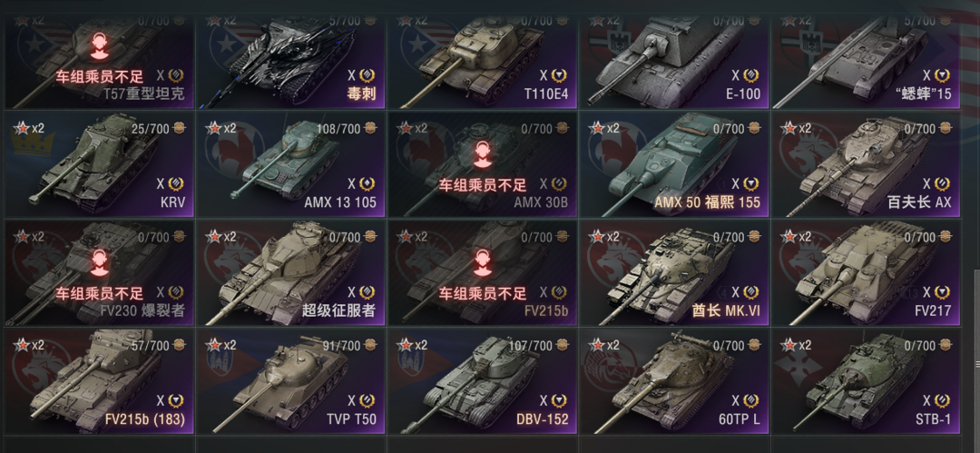Select the 酋长 MK.VI tank
The image size is (980, 453).
click(673, 273)
